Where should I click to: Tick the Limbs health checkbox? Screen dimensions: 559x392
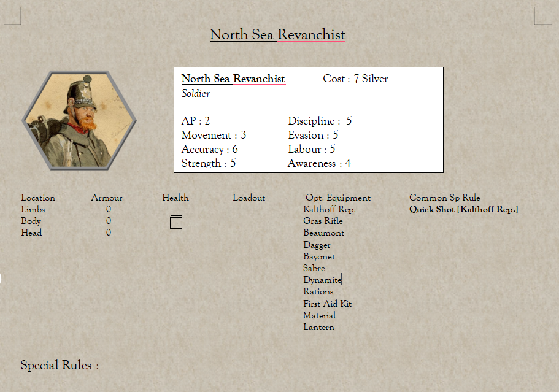coord(176,210)
